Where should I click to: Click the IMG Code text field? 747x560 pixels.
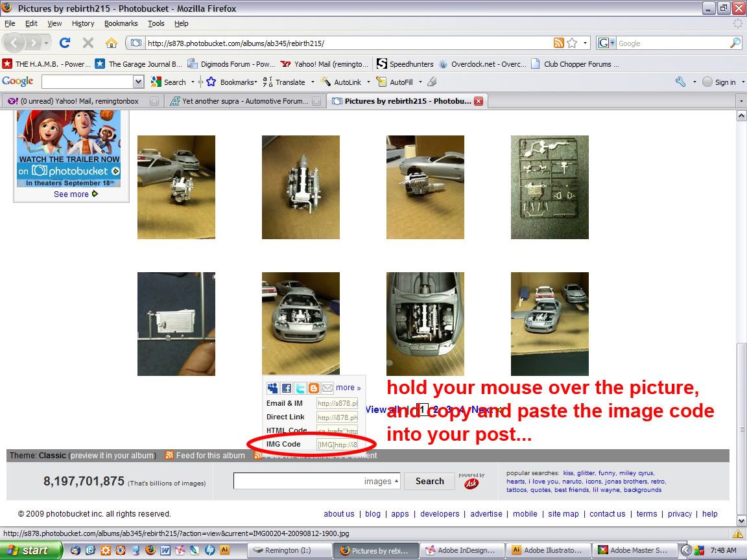[x=337, y=445]
